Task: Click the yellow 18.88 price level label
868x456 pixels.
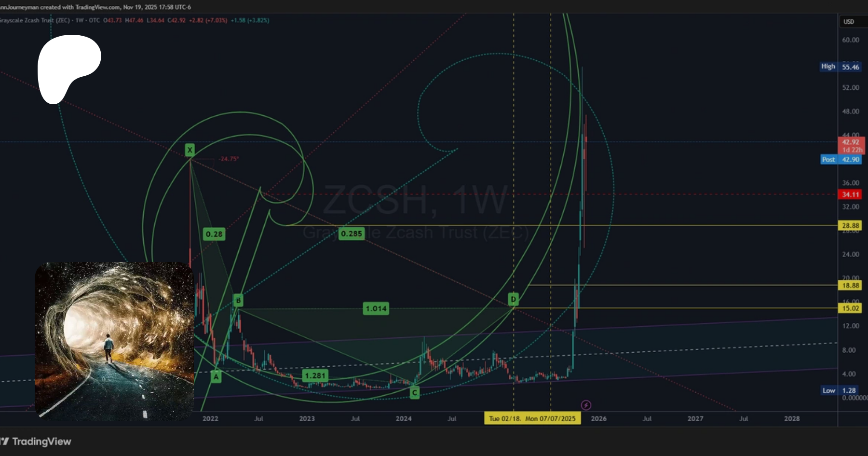Action: click(851, 286)
